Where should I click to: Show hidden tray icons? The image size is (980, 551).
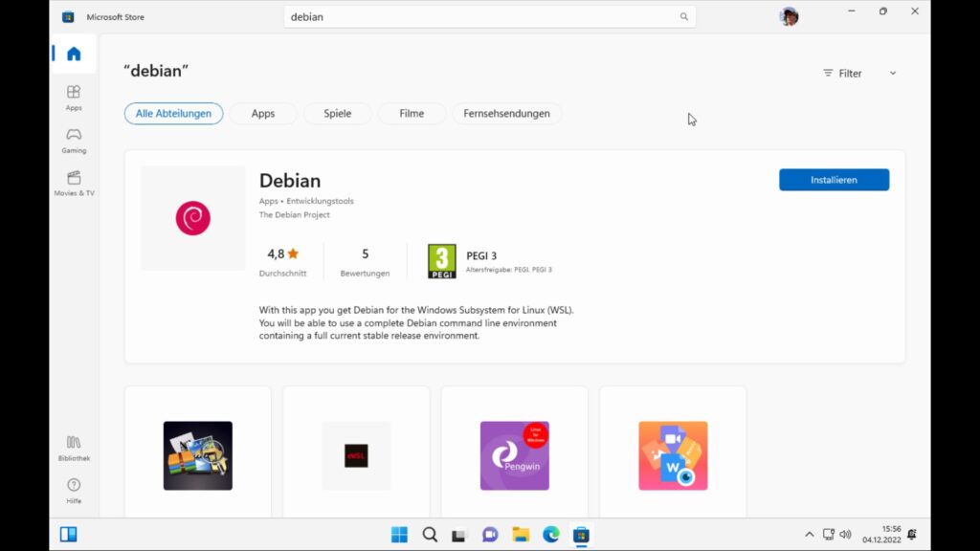(x=810, y=535)
